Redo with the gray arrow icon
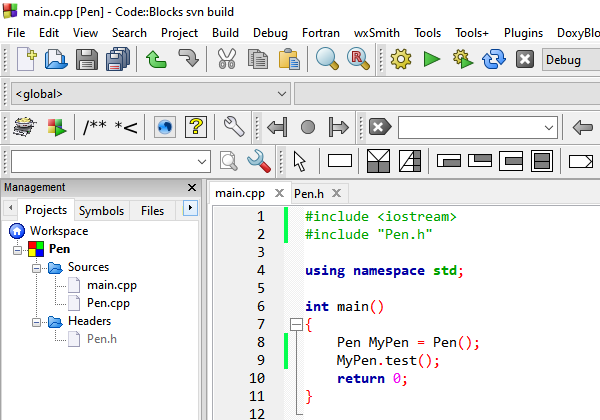The image size is (600, 420). pos(188,60)
